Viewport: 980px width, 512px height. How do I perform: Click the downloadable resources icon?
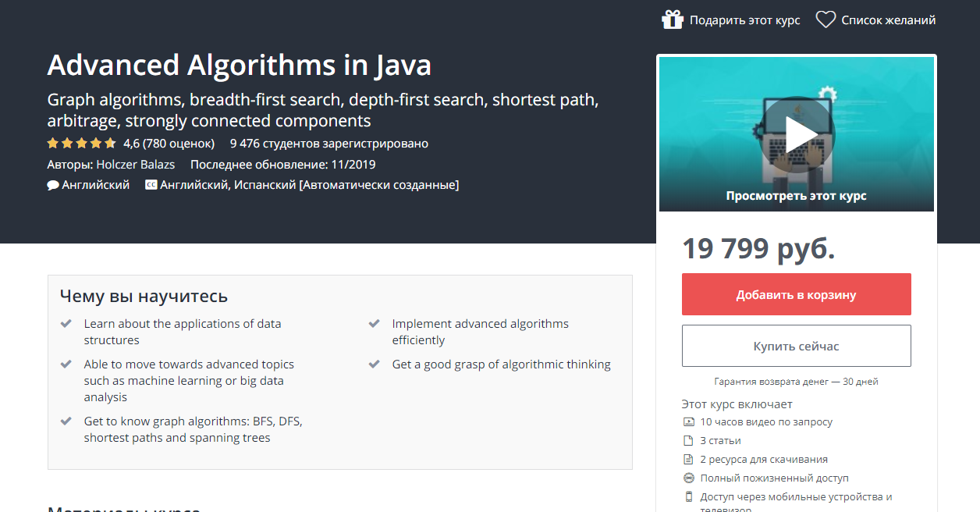pos(688,460)
